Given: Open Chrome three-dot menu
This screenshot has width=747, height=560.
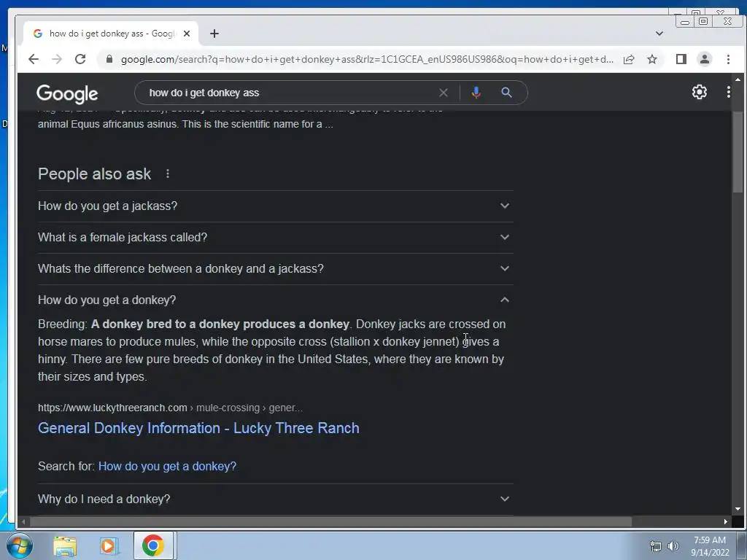Looking at the screenshot, I should point(728,59).
